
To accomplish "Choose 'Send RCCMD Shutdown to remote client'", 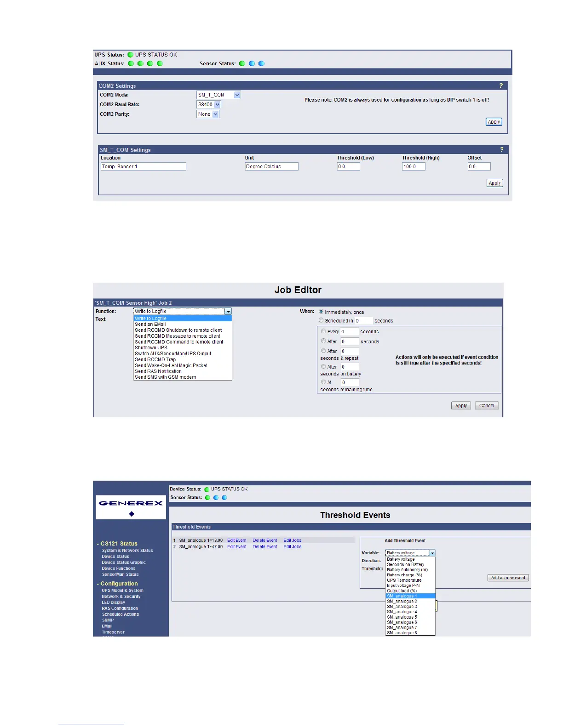I will 178,330.
